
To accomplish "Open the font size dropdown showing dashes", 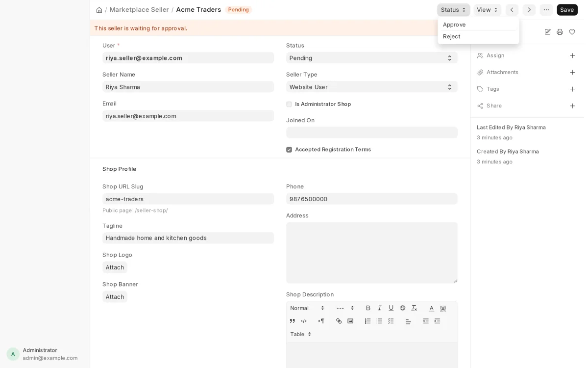I will [345, 308].
